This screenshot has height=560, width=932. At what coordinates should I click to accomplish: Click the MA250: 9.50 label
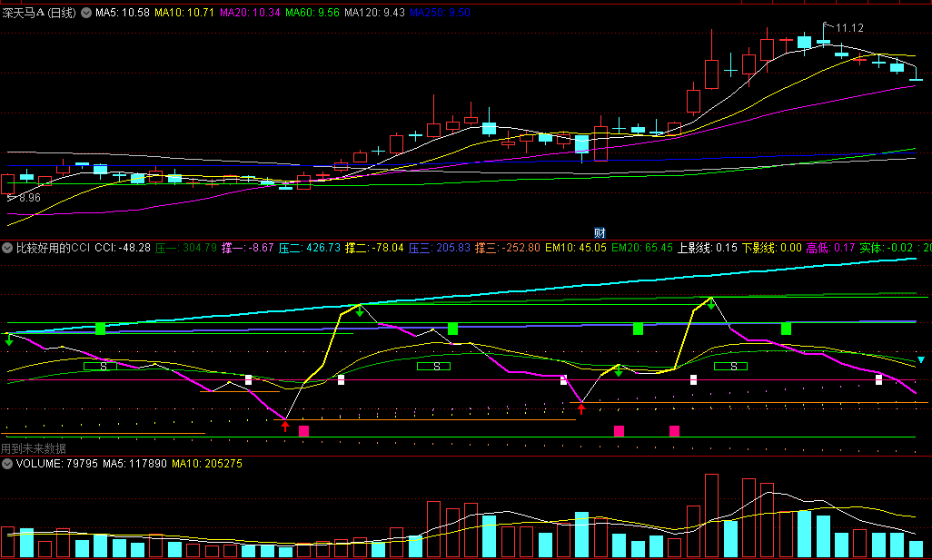440,13
